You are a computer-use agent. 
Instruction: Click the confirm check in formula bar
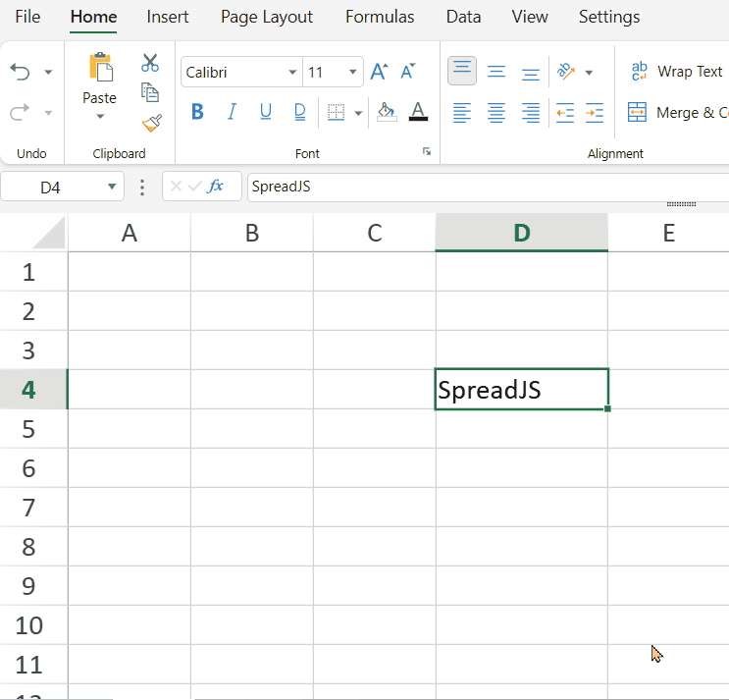click(195, 187)
